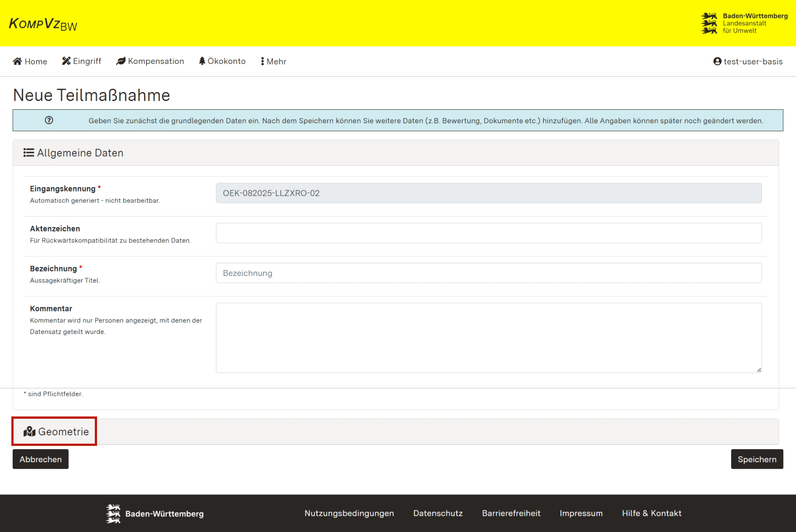
Task: Click the Eingriff tools icon
Action: (66, 61)
